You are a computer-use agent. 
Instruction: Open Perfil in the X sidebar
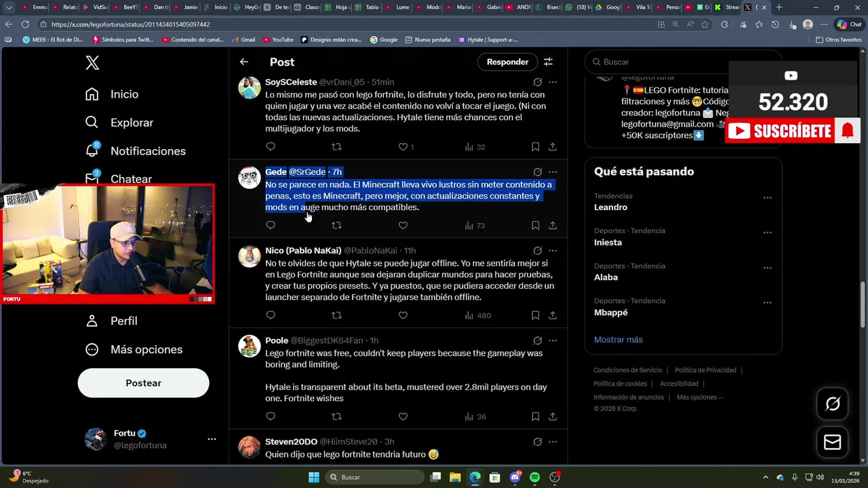point(111,321)
